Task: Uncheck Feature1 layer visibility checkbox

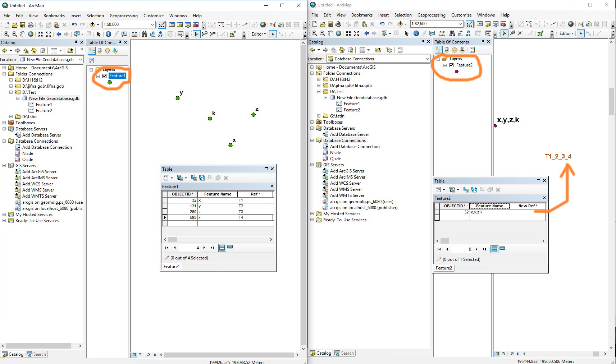Action: (104, 76)
